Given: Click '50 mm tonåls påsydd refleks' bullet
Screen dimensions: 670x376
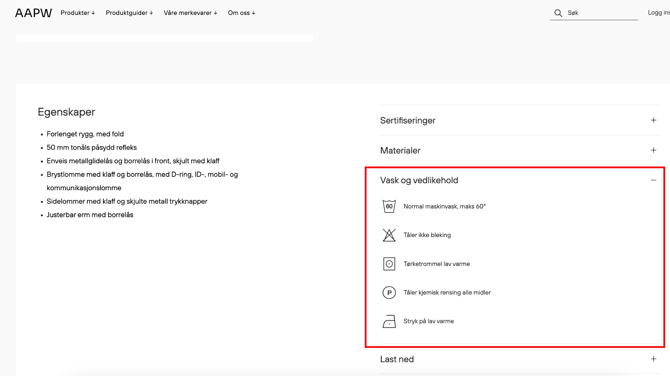Looking at the screenshot, I should [91, 147].
